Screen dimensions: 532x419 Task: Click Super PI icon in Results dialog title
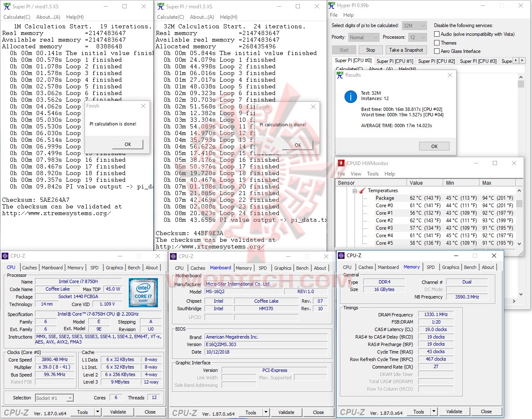pos(340,75)
